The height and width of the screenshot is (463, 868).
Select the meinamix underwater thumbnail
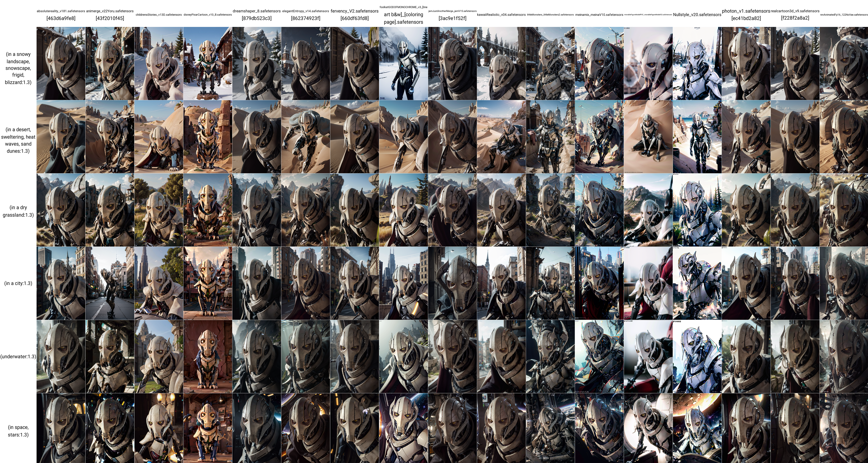(x=599, y=356)
